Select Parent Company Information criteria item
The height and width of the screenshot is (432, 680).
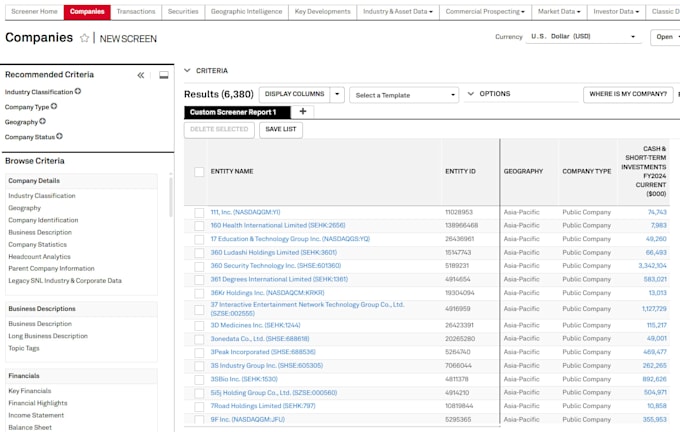coord(51,268)
